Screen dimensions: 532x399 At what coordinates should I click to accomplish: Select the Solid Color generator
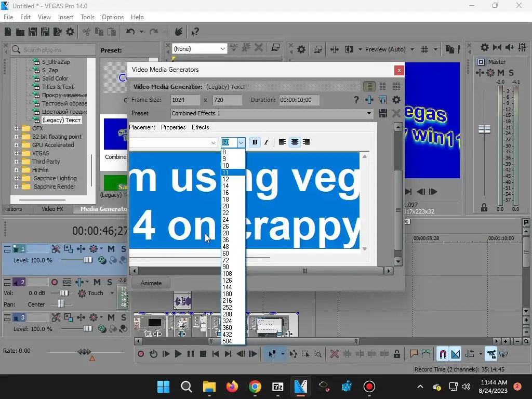coord(55,78)
